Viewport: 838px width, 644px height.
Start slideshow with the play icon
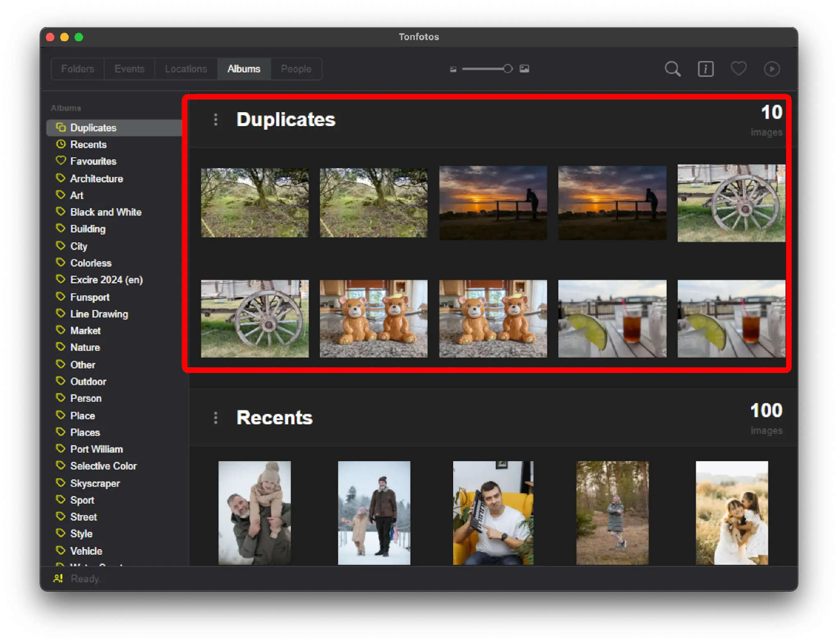coord(772,69)
